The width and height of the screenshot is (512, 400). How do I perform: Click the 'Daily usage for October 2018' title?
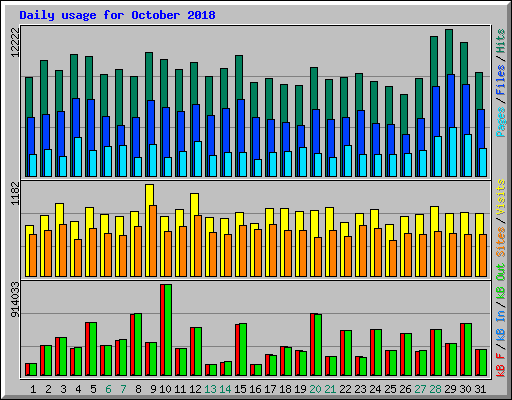pos(117,15)
